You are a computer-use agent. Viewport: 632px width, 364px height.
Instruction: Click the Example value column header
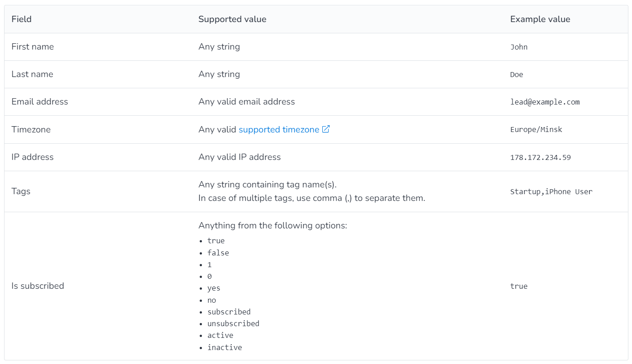[540, 19]
